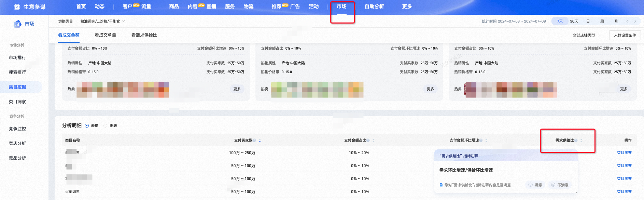Open 市场排行 in the sidebar
This screenshot has width=644, height=200.
[17, 58]
